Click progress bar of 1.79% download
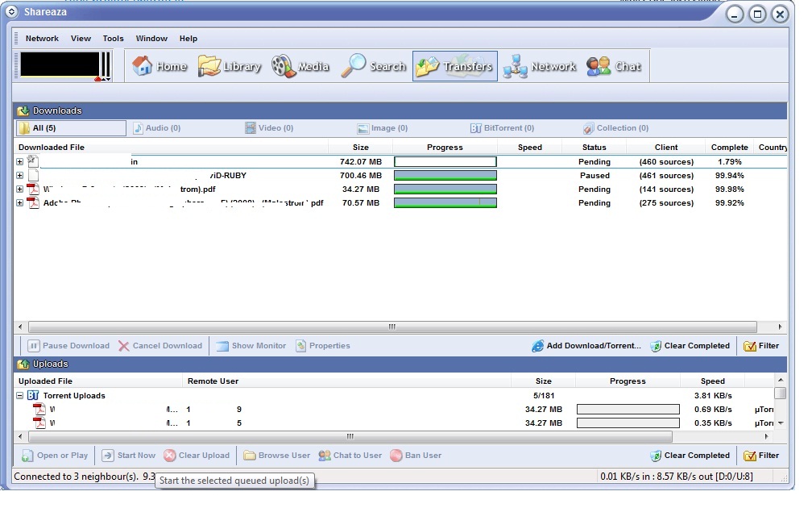 pyautogui.click(x=445, y=162)
